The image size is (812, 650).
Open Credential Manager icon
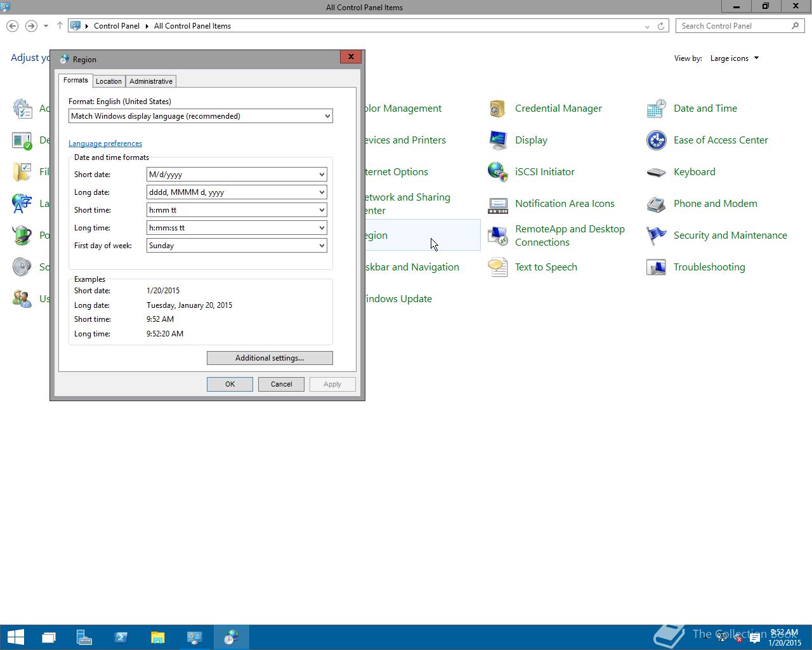tap(498, 109)
